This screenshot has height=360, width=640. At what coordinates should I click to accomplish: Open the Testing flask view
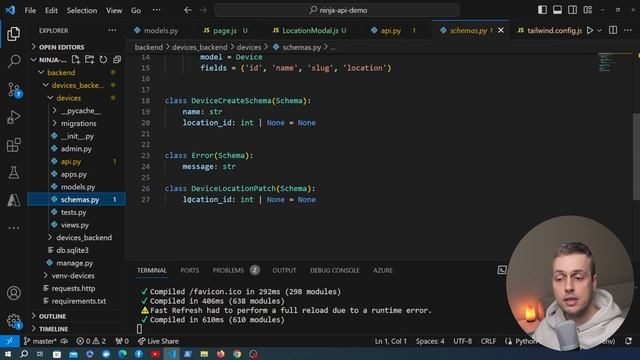pos(13,173)
